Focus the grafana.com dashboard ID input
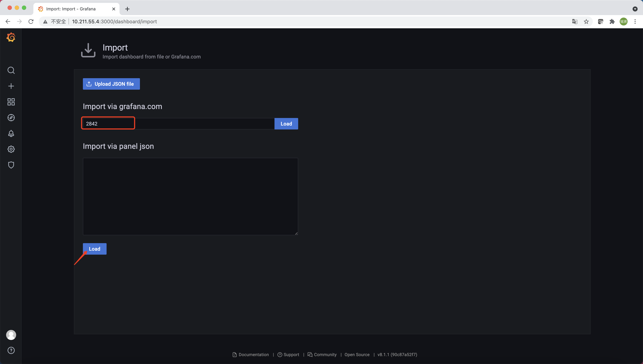The width and height of the screenshot is (643, 364). [179, 124]
